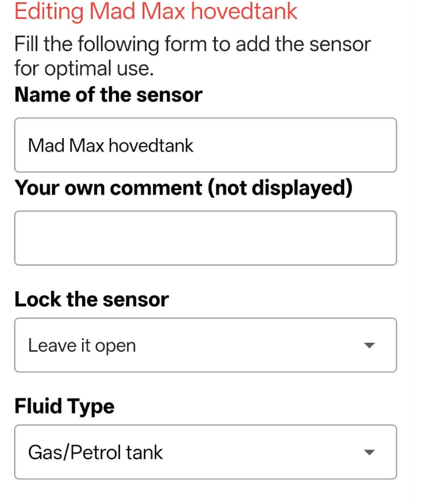Select the "Leave it open" option text

pyautogui.click(x=82, y=346)
